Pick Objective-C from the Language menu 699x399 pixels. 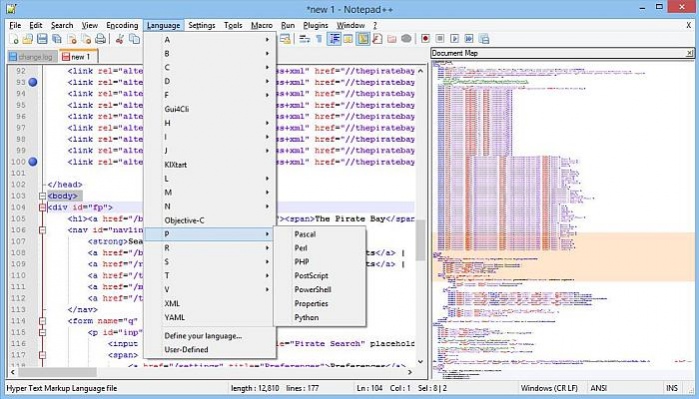tap(210, 220)
